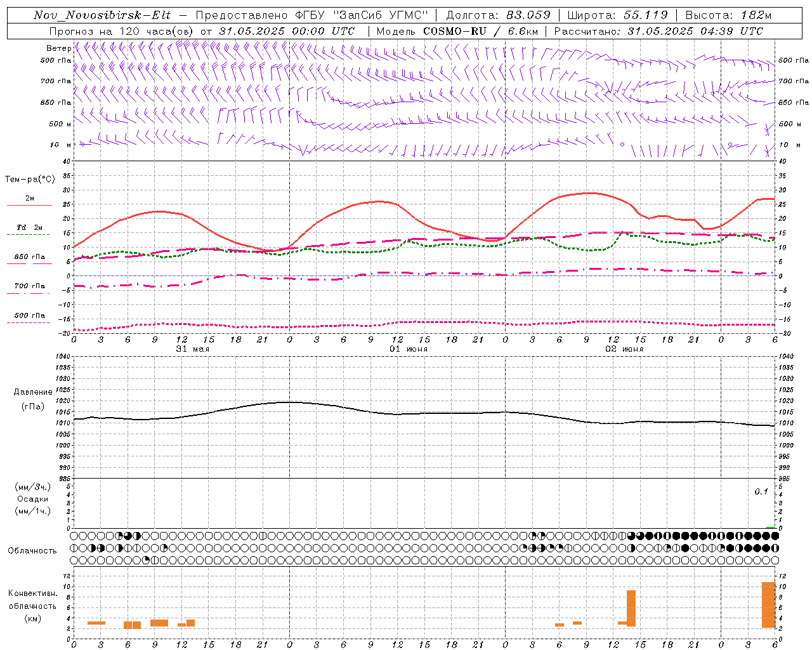The width and height of the screenshot is (812, 650).
Task: Click the latitude value Широта: 55.119
Action: 617,15
